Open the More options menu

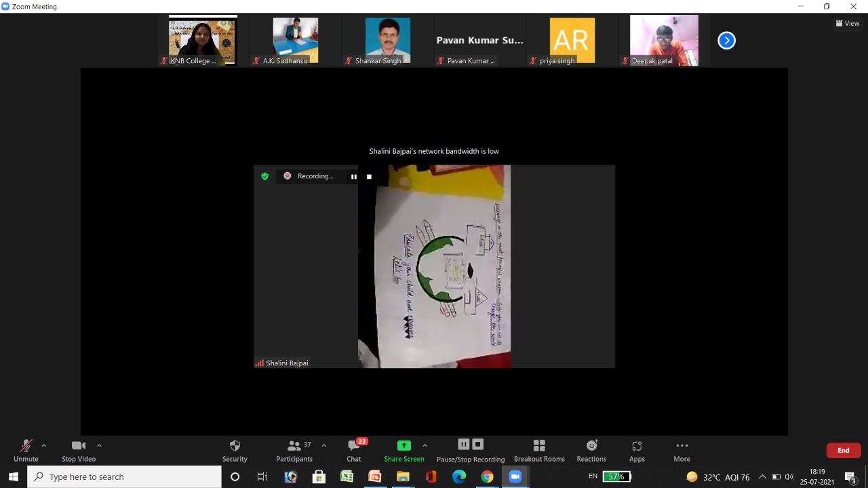[682, 451]
